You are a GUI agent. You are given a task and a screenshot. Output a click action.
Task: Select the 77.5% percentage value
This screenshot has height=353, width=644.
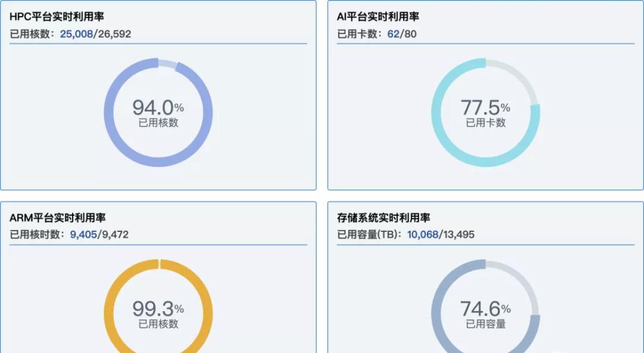click(486, 108)
